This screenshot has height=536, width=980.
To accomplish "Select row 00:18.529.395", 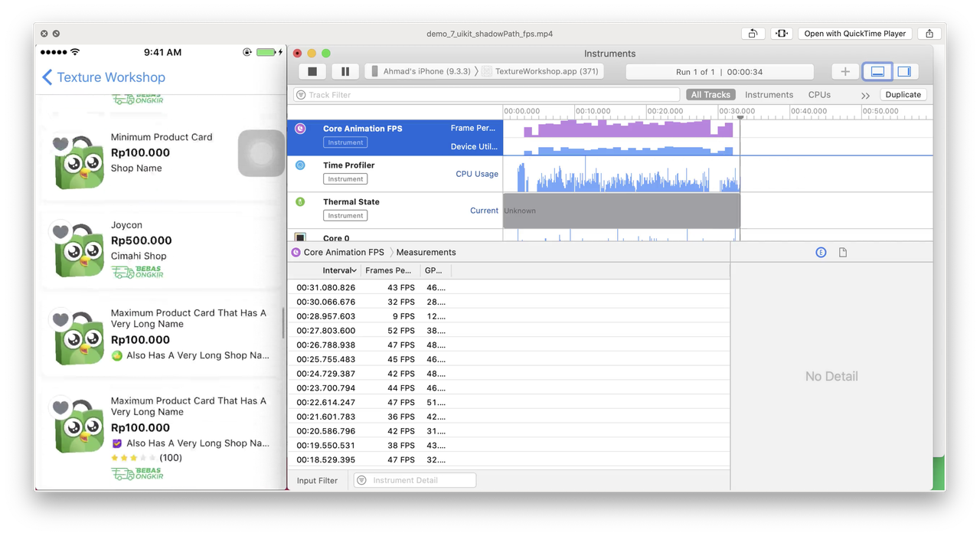I will [x=509, y=459].
